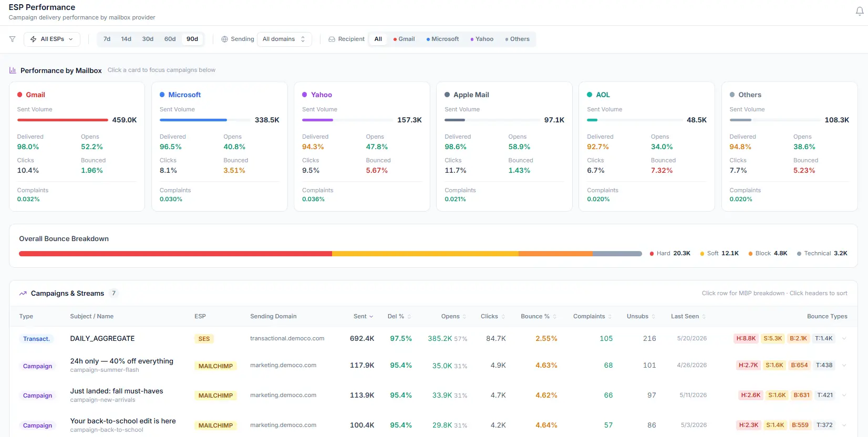Expand the Just landed campaign row chevron
The width and height of the screenshot is (868, 437).
(844, 395)
